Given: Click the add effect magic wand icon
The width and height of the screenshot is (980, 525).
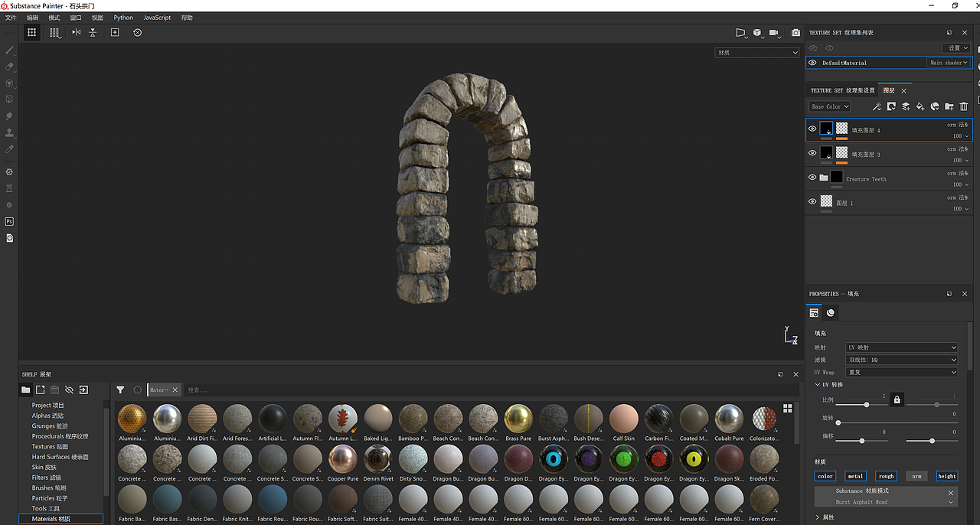Looking at the screenshot, I should (877, 106).
